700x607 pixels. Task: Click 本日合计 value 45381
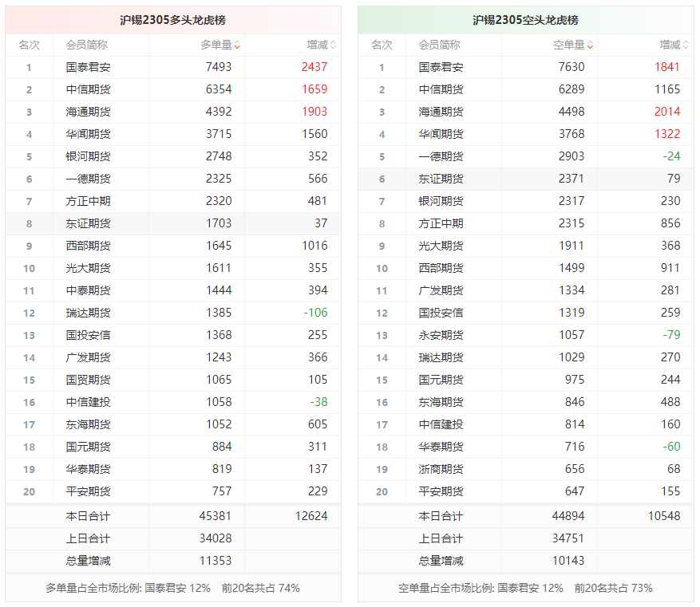[x=216, y=516]
